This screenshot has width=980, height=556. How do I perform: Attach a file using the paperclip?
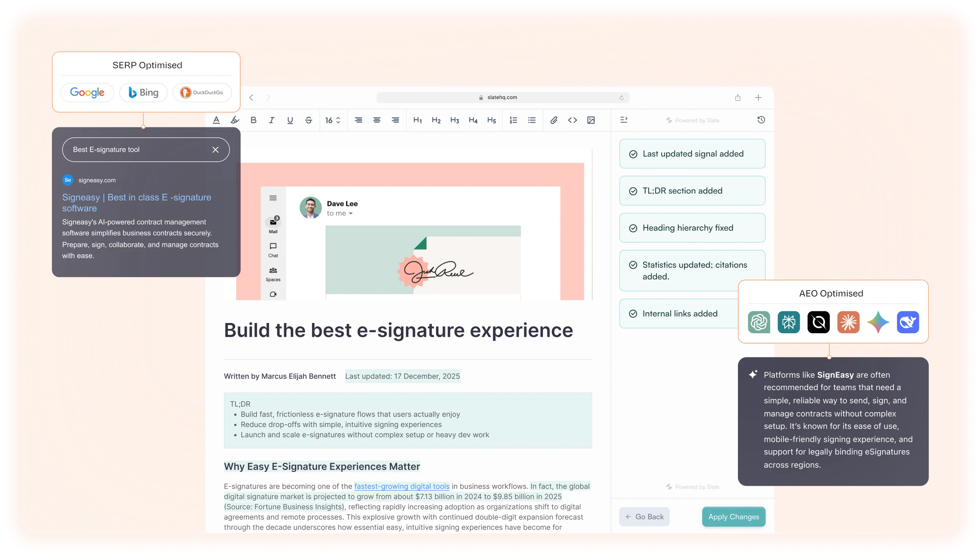[554, 120]
